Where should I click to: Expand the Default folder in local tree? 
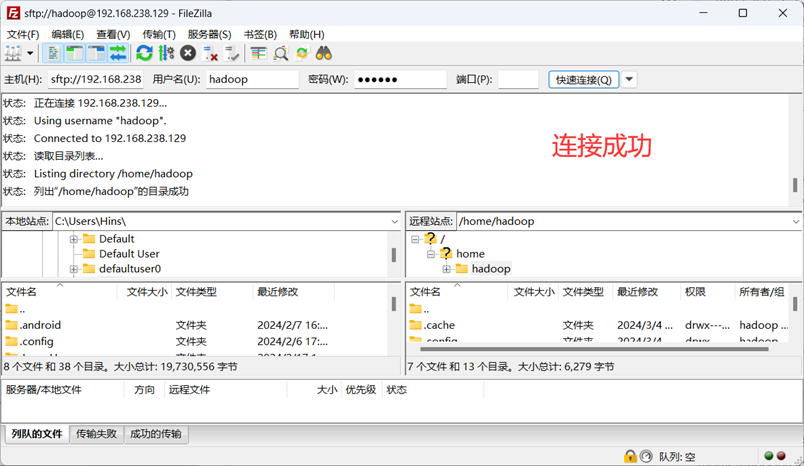(73, 239)
